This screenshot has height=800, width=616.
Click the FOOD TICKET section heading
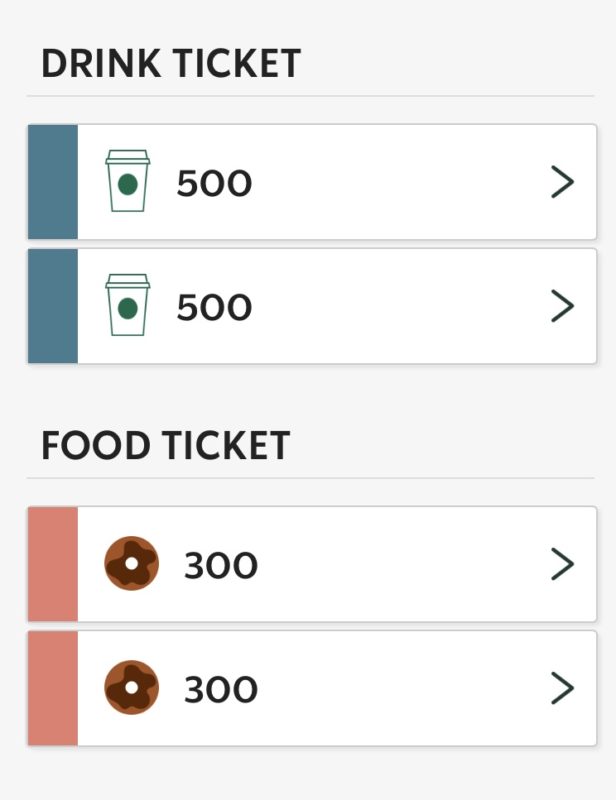[x=165, y=445]
